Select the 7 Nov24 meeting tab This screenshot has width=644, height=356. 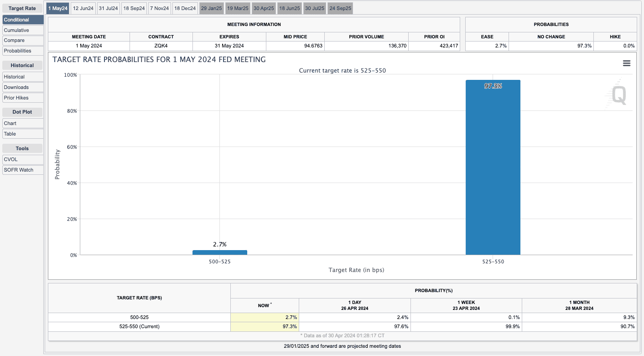[160, 8]
